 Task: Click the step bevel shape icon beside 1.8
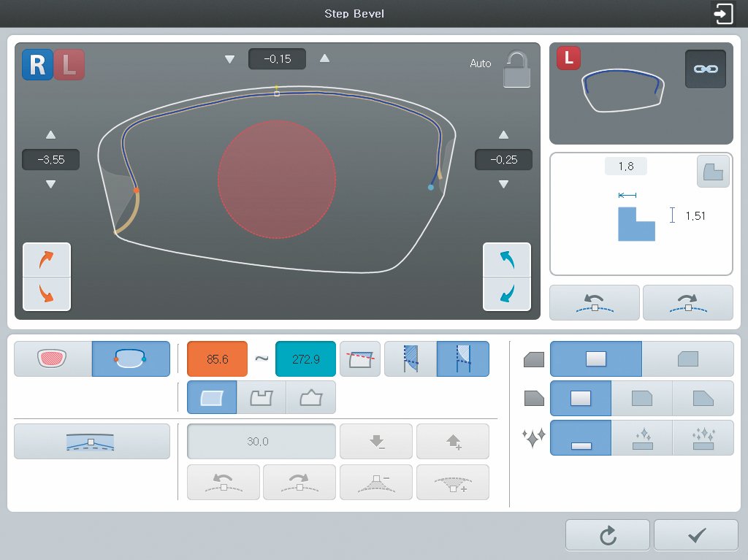(x=712, y=172)
